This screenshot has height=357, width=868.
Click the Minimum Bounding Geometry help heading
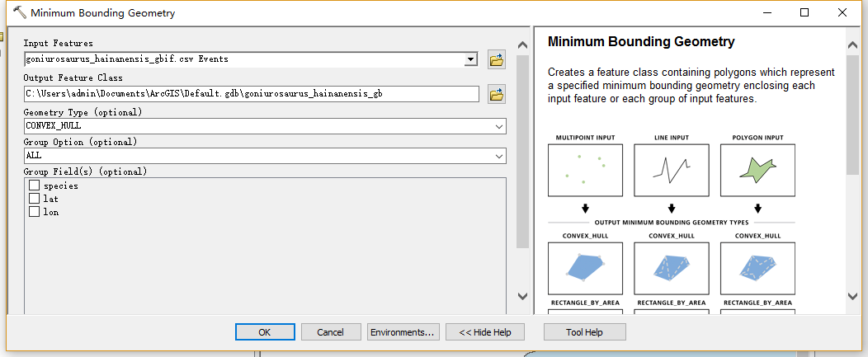(x=641, y=41)
